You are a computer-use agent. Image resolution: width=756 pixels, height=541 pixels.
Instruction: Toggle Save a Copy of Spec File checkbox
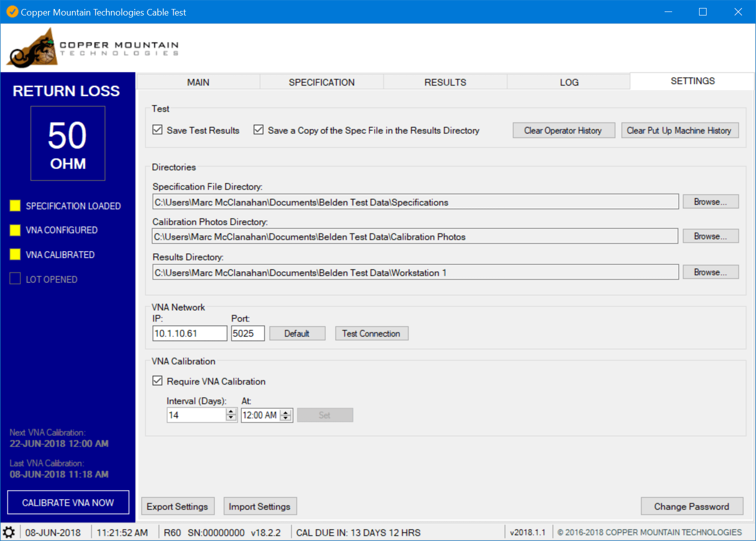(x=258, y=130)
